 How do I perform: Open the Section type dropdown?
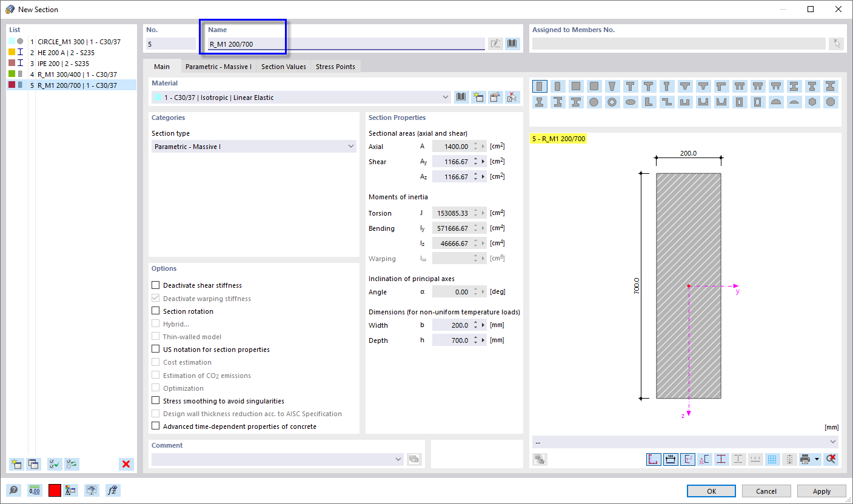pos(254,146)
